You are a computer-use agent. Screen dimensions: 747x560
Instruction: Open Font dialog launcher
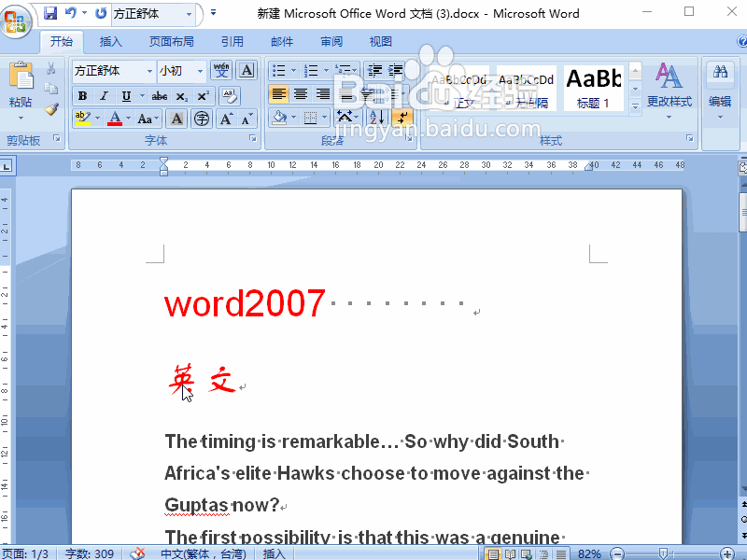click(x=252, y=138)
